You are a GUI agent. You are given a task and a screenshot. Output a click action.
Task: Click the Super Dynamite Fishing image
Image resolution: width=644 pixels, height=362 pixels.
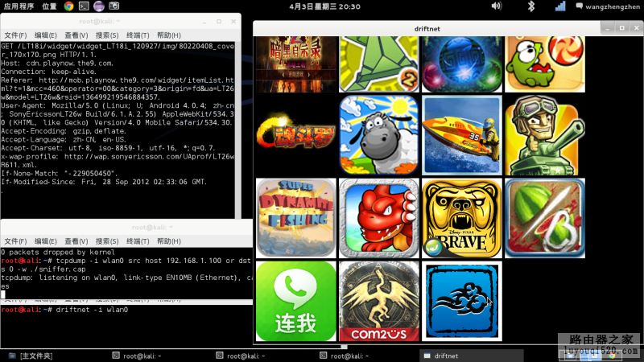pyautogui.click(x=295, y=218)
